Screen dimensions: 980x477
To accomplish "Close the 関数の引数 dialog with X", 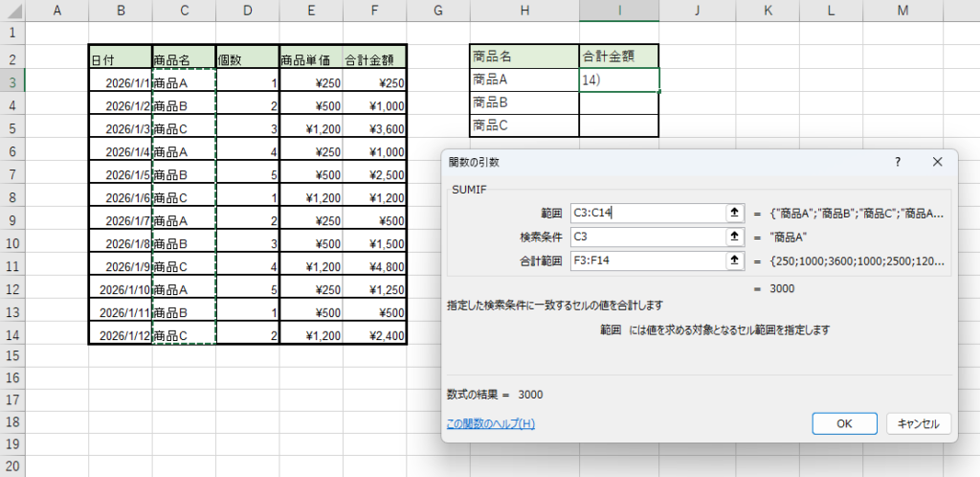I will click(937, 162).
